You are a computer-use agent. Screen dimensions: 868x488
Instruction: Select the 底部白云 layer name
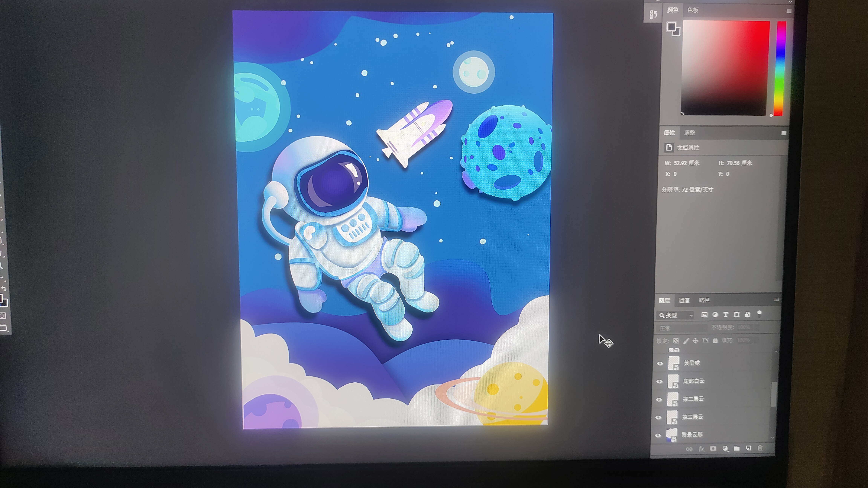[x=693, y=381]
